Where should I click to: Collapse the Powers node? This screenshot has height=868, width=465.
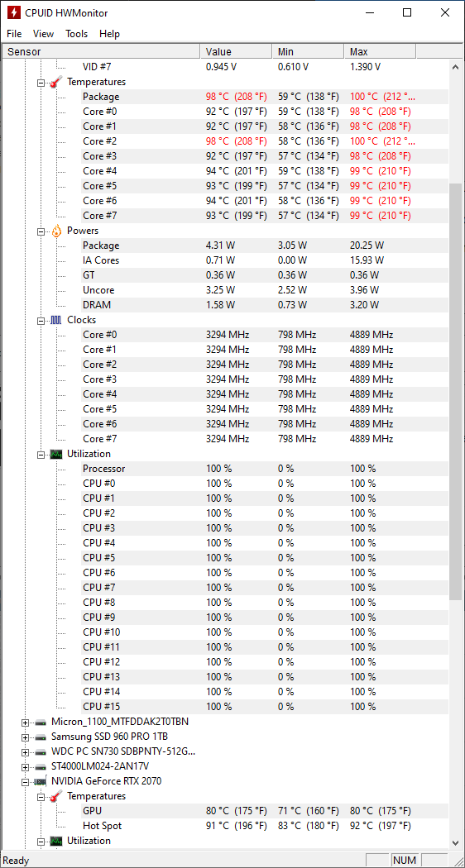point(41,231)
